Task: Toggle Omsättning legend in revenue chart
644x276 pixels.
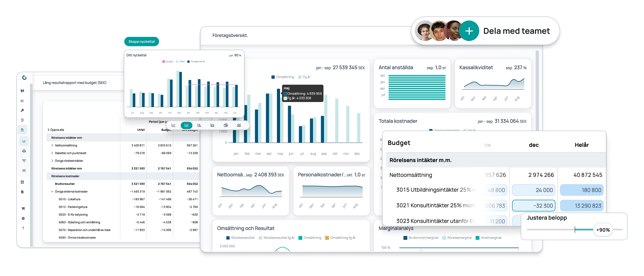Action: click(x=283, y=77)
